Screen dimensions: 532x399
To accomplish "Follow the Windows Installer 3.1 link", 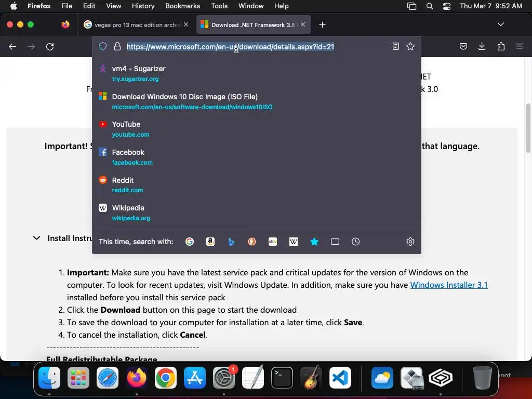I will 449,285.
